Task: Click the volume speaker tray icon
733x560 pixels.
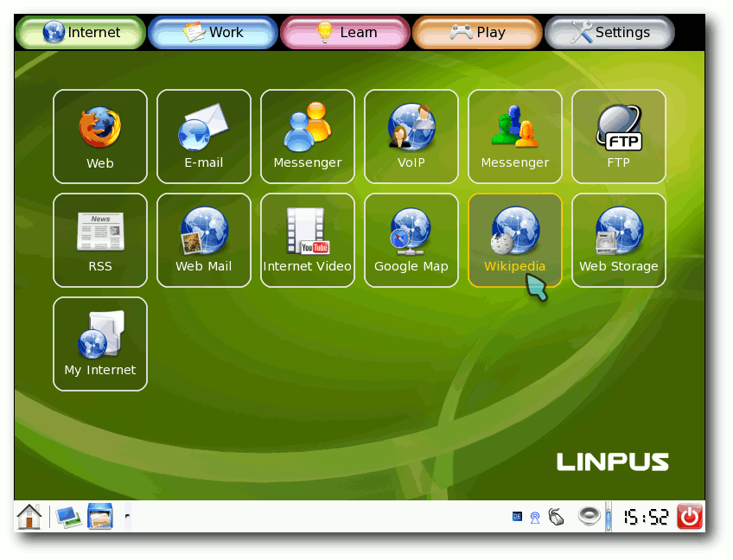Action: click(x=589, y=516)
